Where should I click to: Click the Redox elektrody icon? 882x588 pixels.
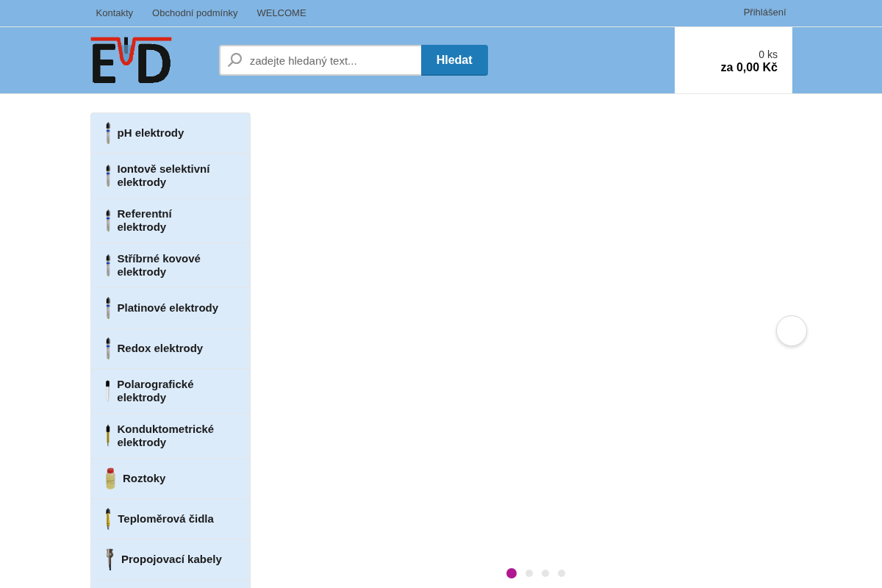108,348
